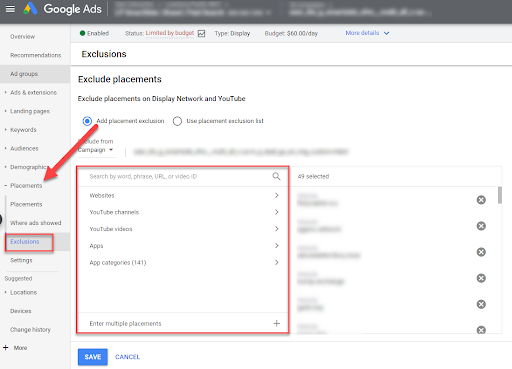512x369 pixels.
Task: Remove the first selected placement
Action: pyautogui.click(x=481, y=200)
